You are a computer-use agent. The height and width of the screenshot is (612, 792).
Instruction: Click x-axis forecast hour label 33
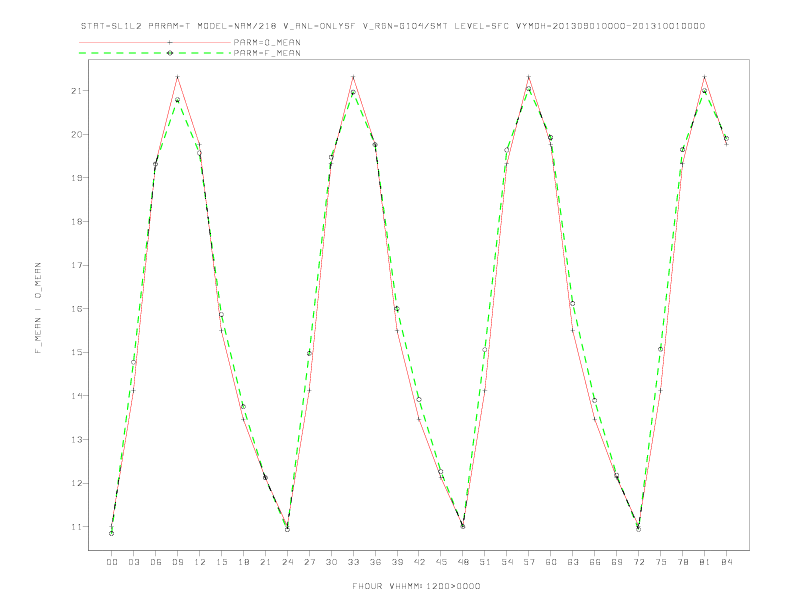coord(353,562)
